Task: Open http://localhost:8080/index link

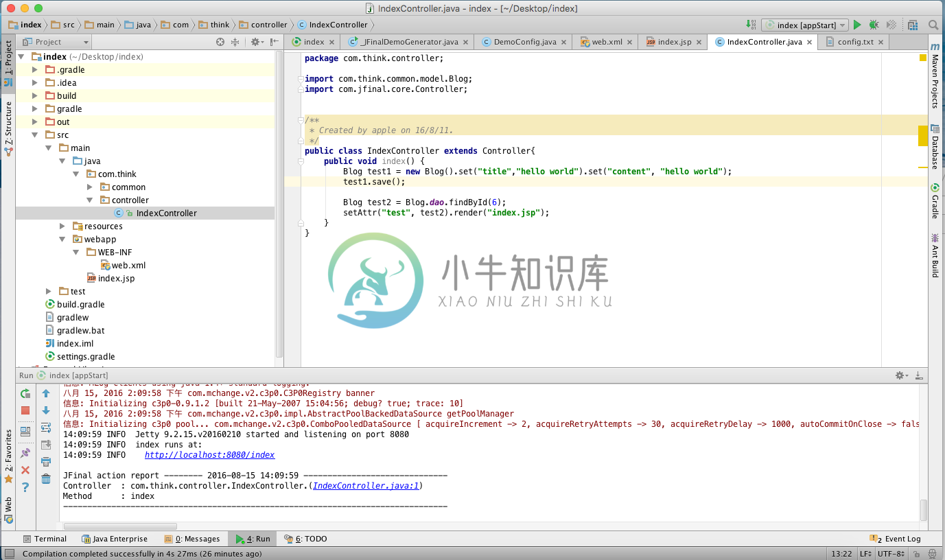Action: [209, 455]
